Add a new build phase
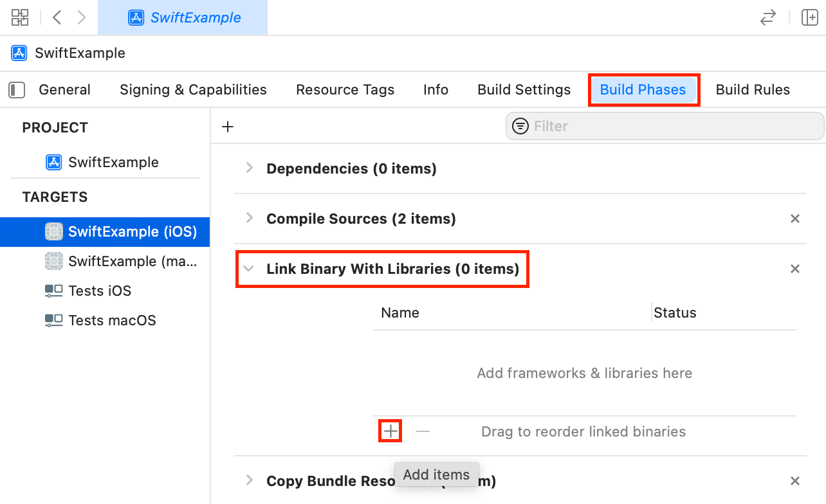Screen dimensions: 826x504 coord(227,127)
